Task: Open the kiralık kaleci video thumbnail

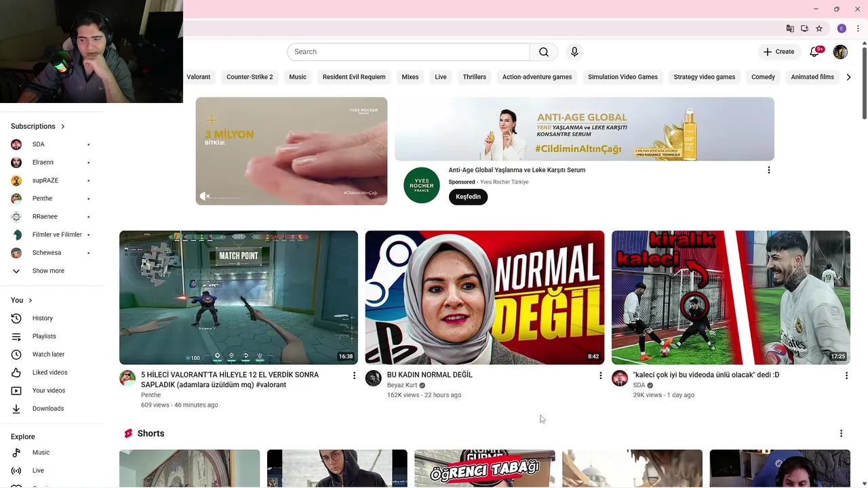Action: (x=731, y=298)
